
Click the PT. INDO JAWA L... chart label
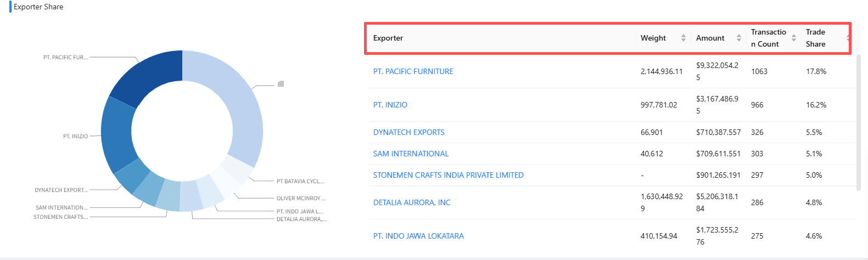pos(300,211)
